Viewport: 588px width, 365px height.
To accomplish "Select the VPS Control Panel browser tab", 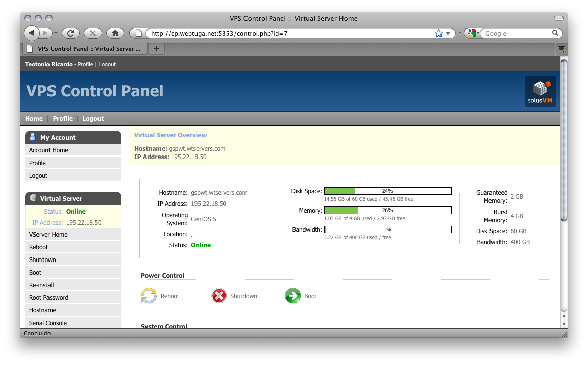I will tap(84, 49).
